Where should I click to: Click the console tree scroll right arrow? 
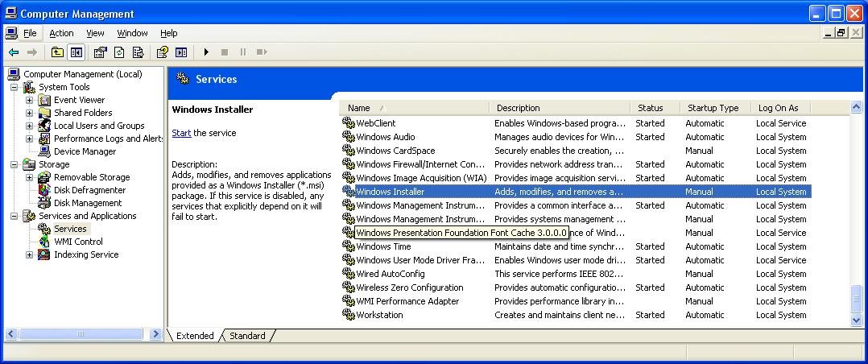155,334
